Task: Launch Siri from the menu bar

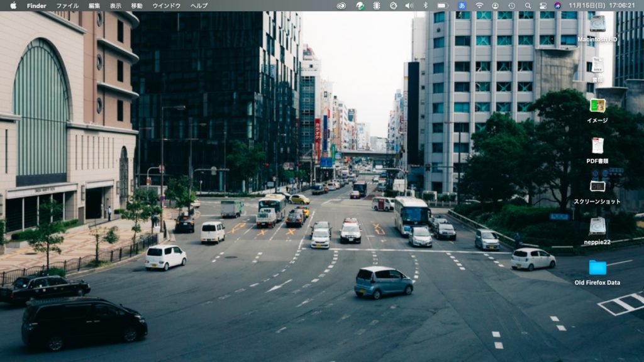Action: (557, 6)
